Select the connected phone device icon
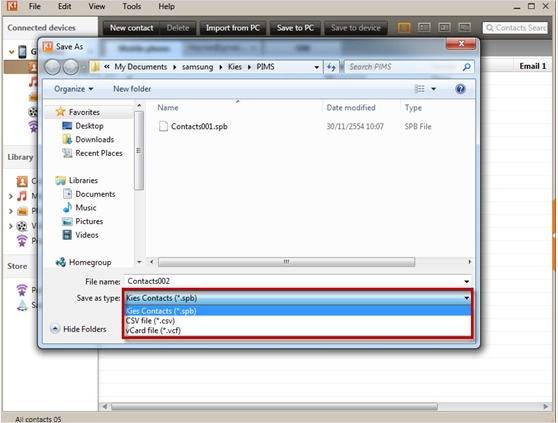This screenshot has width=558, height=423. click(x=22, y=52)
